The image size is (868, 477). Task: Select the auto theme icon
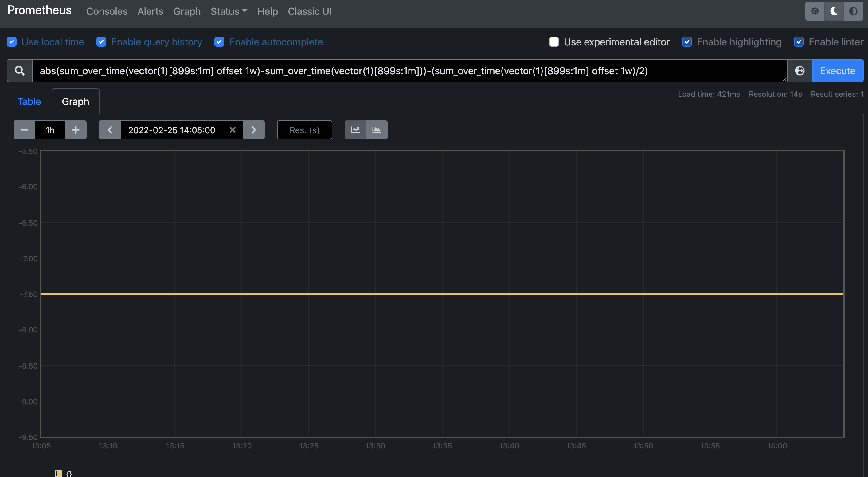point(853,11)
